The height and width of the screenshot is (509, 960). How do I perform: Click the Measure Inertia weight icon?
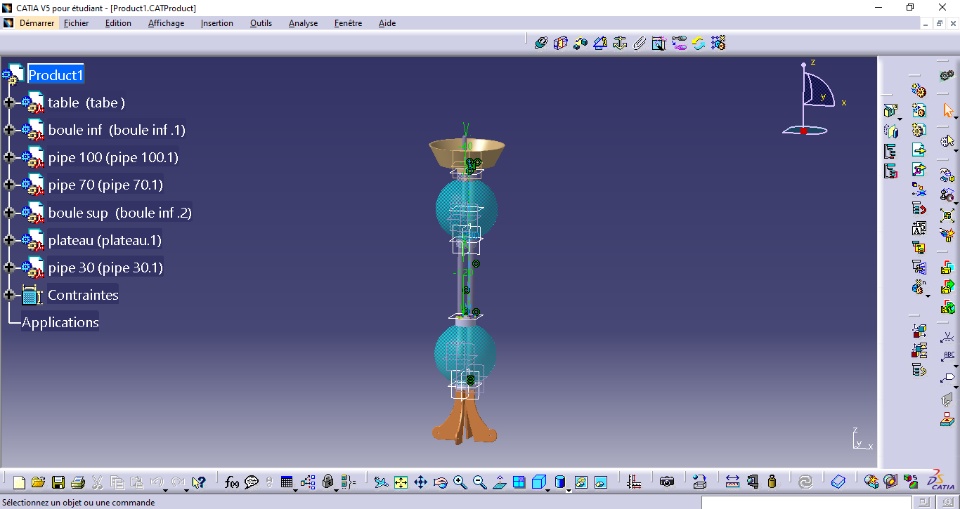[x=772, y=483]
